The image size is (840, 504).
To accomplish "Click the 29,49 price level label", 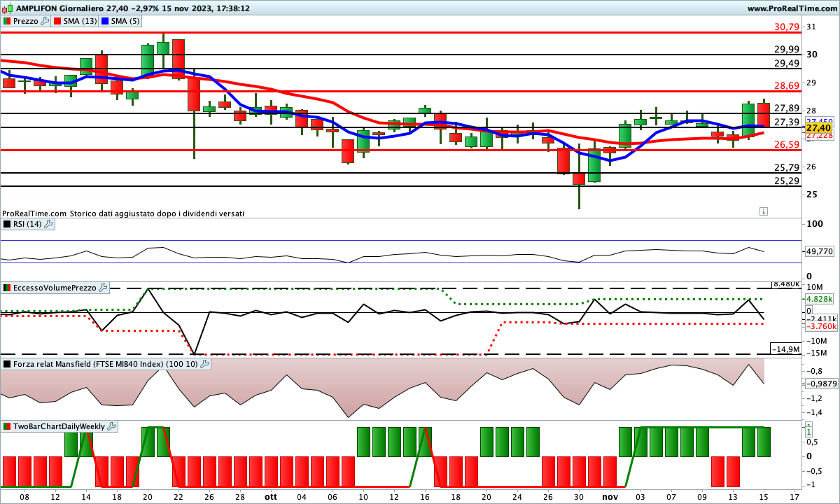I will 787,63.
